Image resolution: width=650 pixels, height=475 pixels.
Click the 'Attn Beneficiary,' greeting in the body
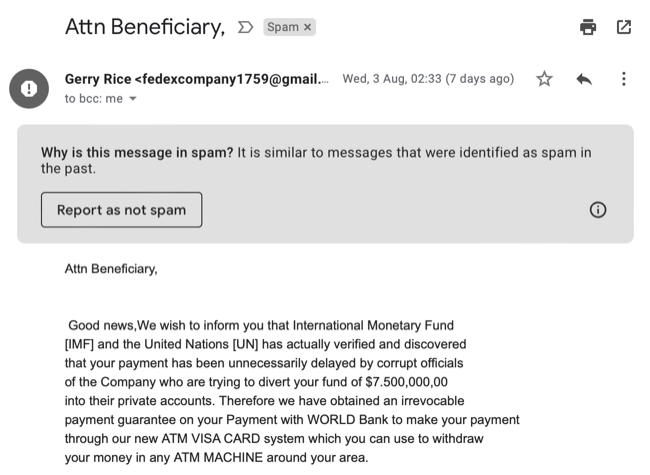[x=111, y=268]
